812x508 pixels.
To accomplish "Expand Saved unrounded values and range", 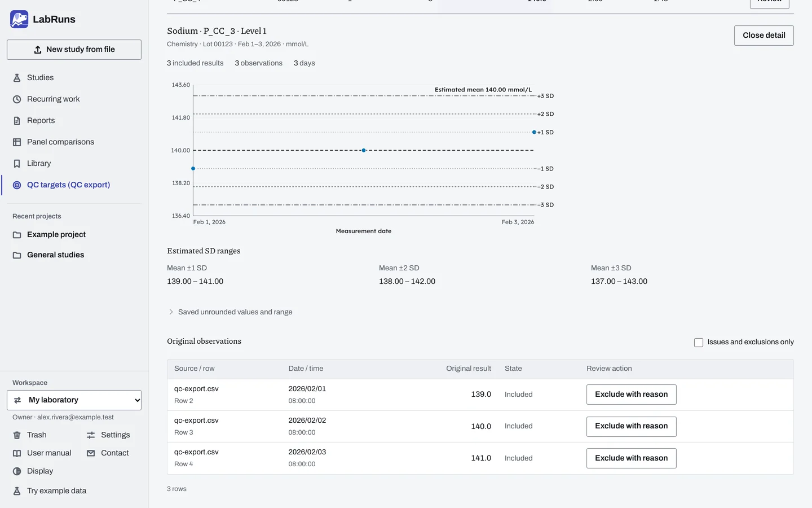I will point(230,312).
